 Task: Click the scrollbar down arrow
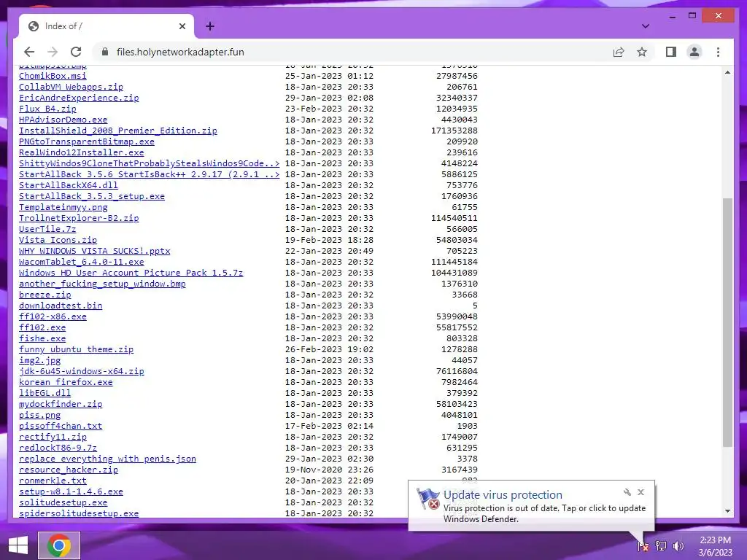pos(727,511)
